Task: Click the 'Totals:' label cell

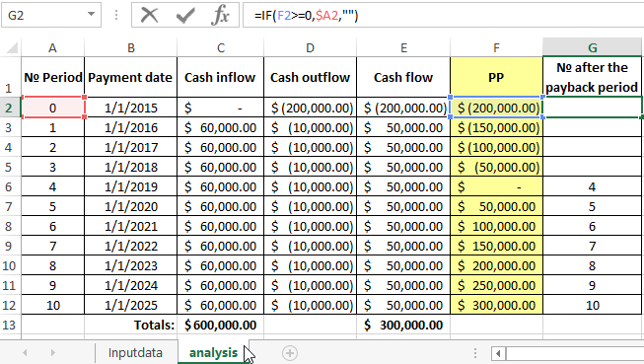Action: pyautogui.click(x=130, y=325)
